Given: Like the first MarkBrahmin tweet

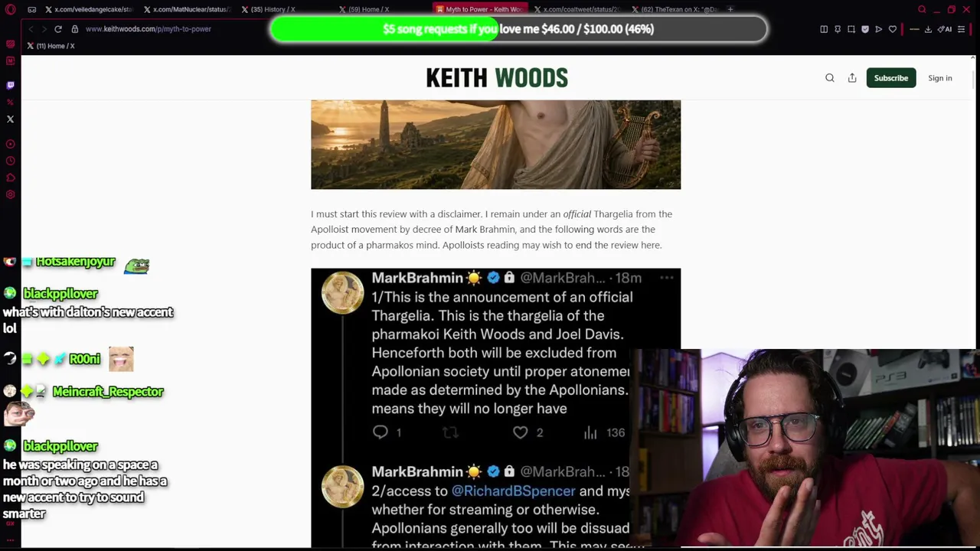Looking at the screenshot, I should [521, 432].
